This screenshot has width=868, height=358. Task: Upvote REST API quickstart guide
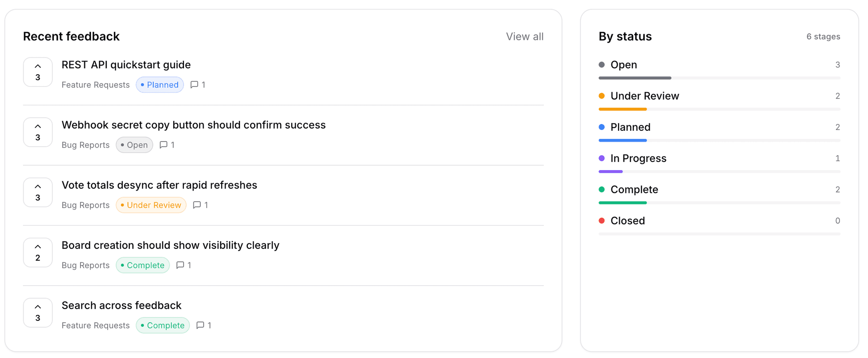tap(38, 72)
